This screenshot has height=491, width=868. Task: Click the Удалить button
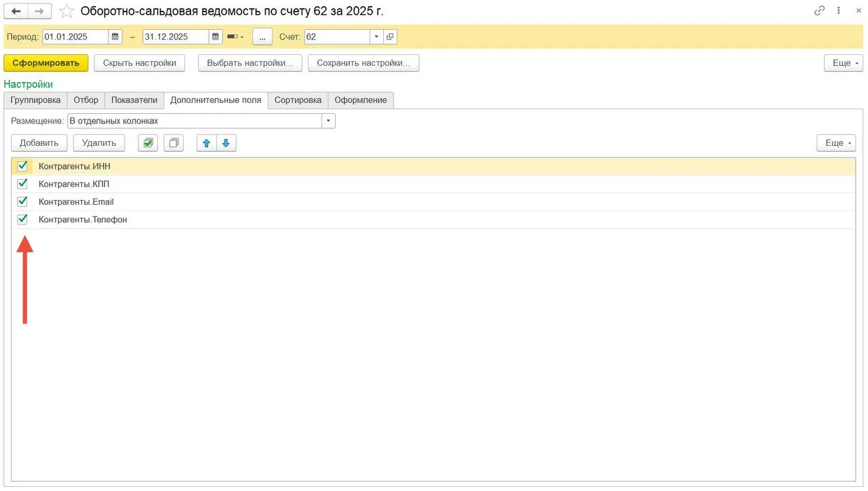tap(99, 142)
